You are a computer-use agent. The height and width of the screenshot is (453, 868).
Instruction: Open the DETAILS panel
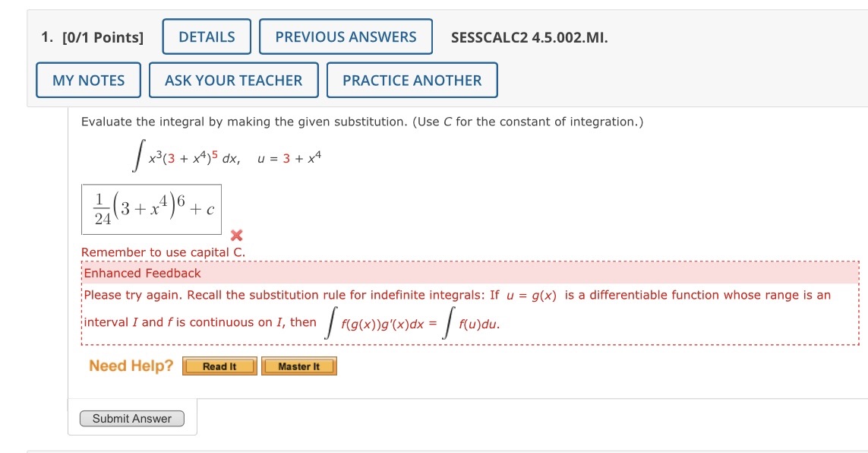pyautogui.click(x=206, y=36)
